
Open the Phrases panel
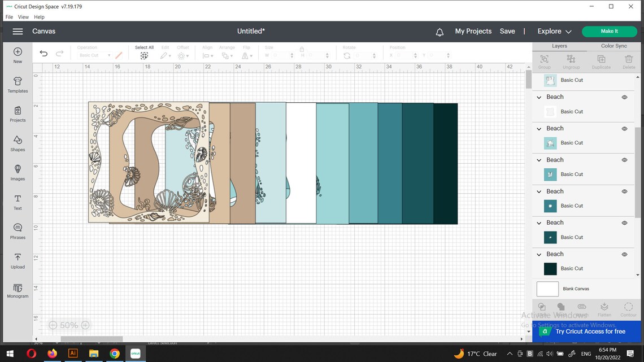pyautogui.click(x=18, y=228)
